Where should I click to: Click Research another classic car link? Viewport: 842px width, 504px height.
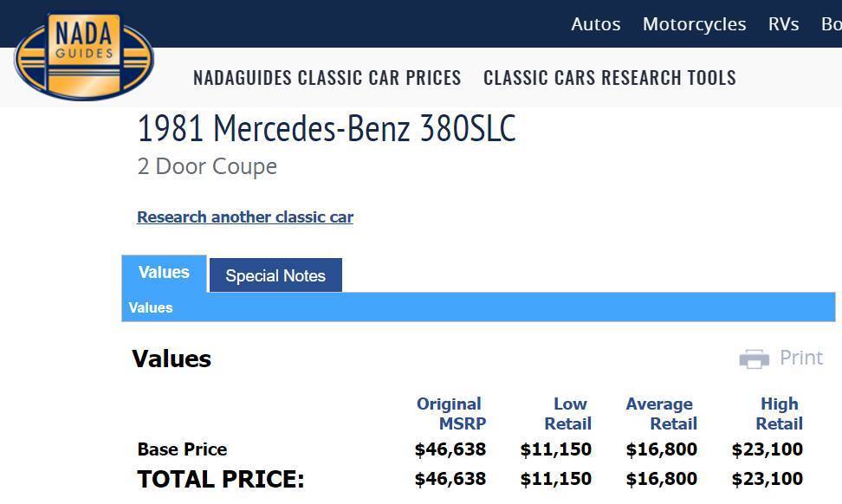(245, 217)
